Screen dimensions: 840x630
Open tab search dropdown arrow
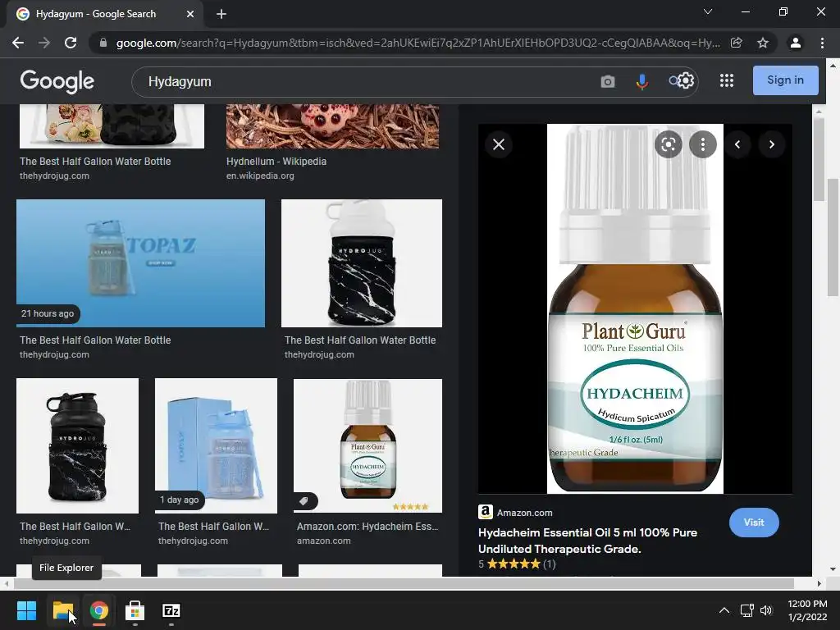[708, 11]
